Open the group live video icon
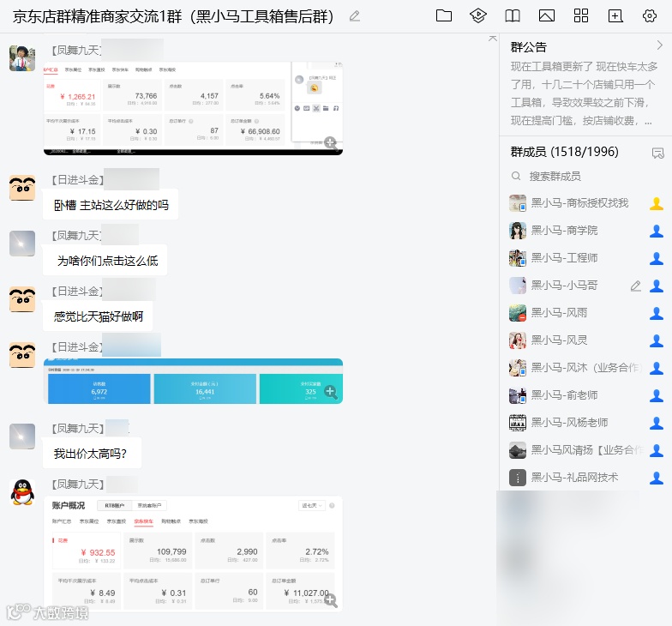672x626 pixels. coord(478,15)
